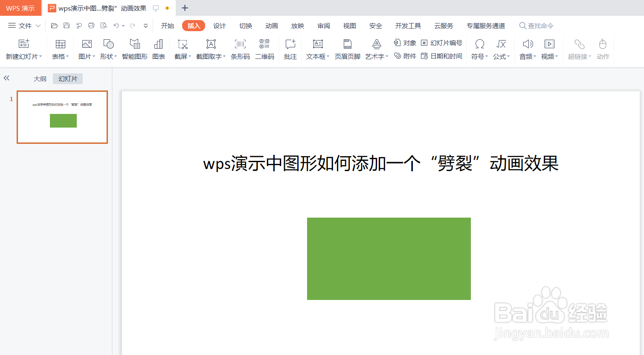Click the slide title text
This screenshot has height=355, width=644.
tap(381, 163)
